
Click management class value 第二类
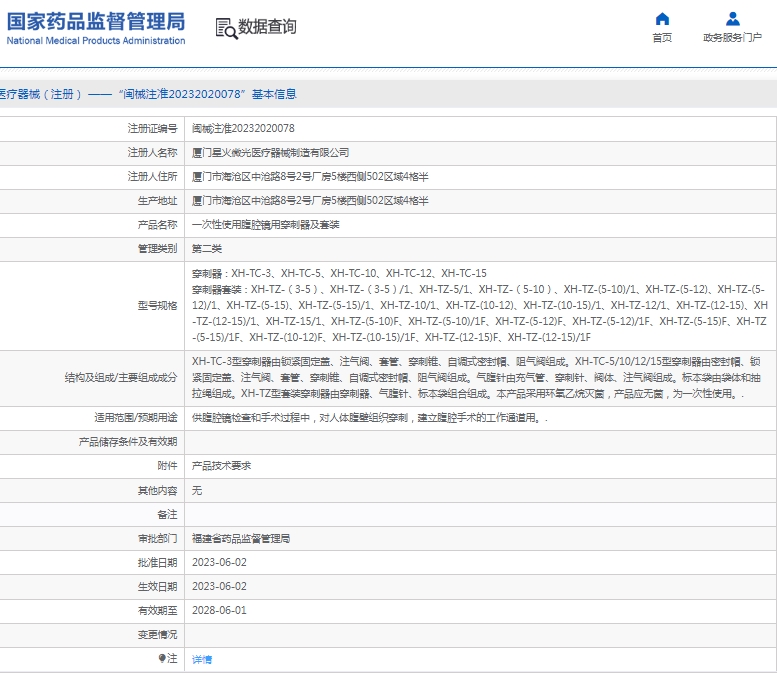pyautogui.click(x=207, y=249)
